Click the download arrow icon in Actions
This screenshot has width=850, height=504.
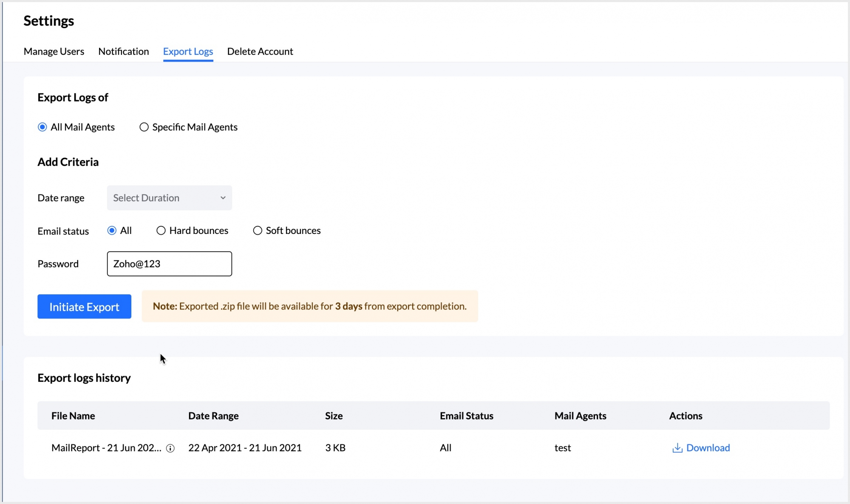(677, 448)
